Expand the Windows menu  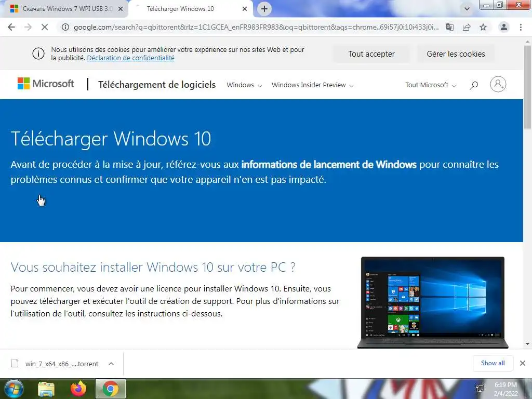click(x=244, y=85)
